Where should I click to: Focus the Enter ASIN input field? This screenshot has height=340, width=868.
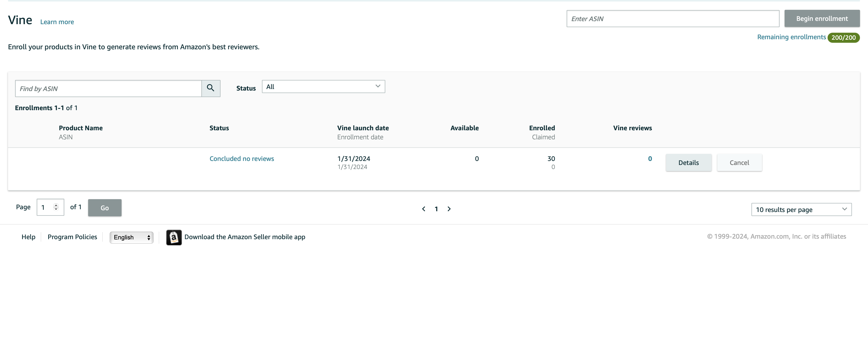(673, 19)
